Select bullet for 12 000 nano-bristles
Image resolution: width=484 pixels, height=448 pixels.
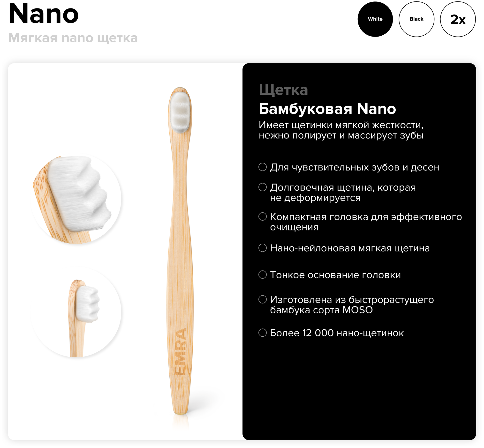pos(263,333)
